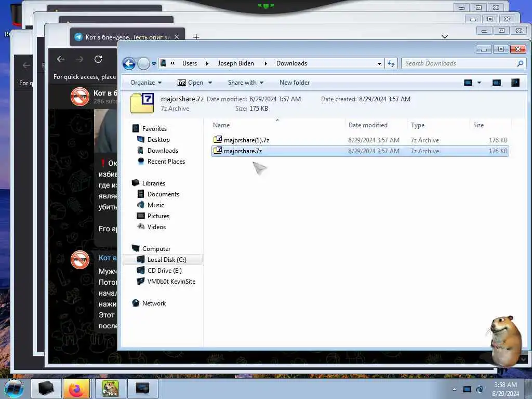The width and height of the screenshot is (532, 399).
Task: Toggle the preview pane icon
Action: 496,83
